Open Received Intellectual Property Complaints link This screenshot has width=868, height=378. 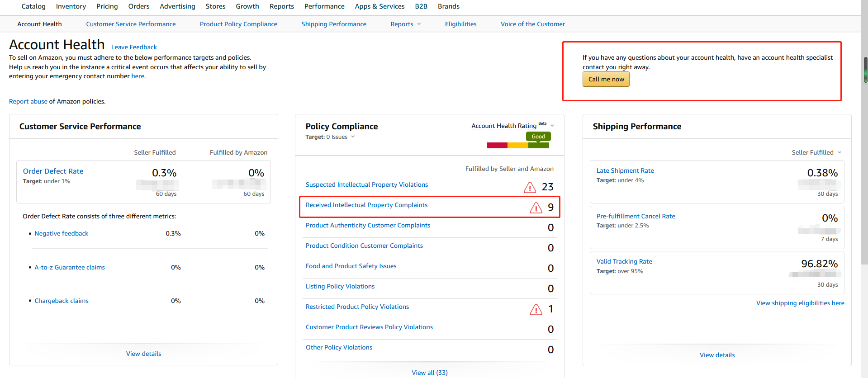pyautogui.click(x=366, y=205)
